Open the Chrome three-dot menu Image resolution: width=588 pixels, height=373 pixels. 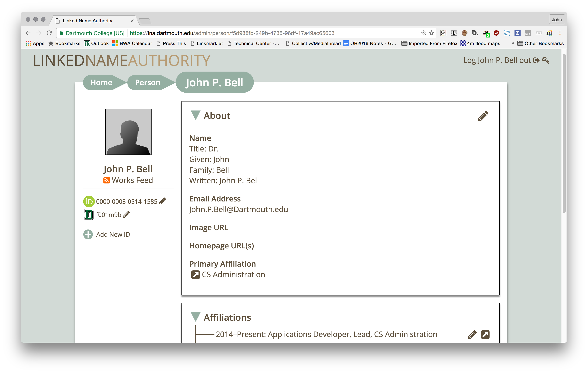tap(560, 33)
